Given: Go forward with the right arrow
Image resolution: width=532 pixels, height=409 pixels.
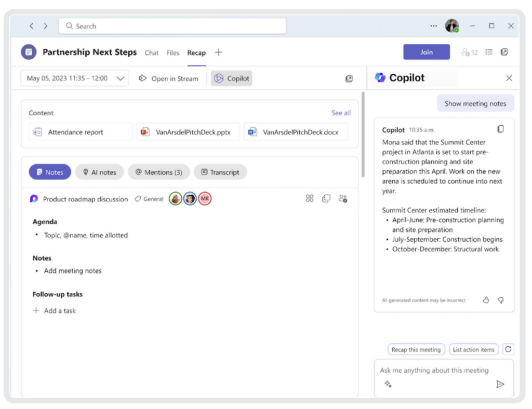Looking at the screenshot, I should pos(46,26).
